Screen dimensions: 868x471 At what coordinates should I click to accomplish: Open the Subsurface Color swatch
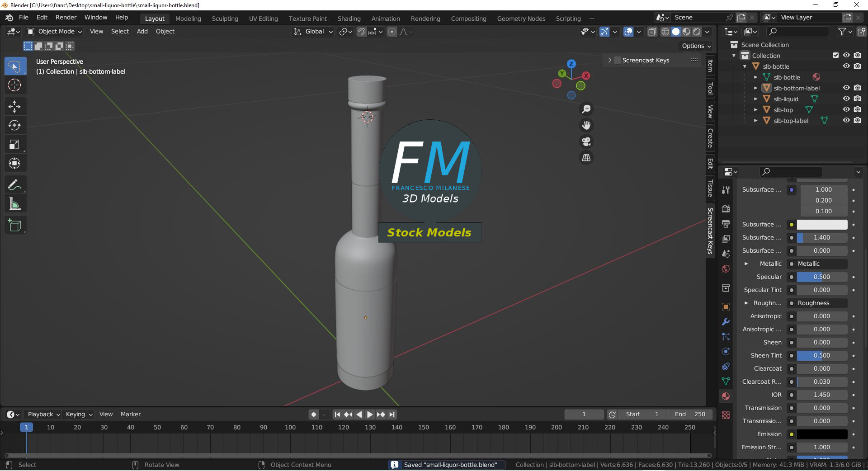point(822,225)
